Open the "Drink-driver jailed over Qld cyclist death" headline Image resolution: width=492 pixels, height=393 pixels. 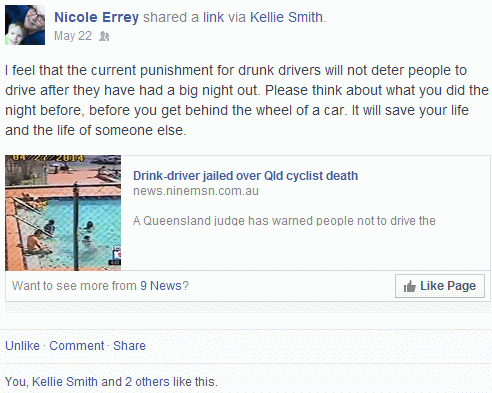point(245,176)
